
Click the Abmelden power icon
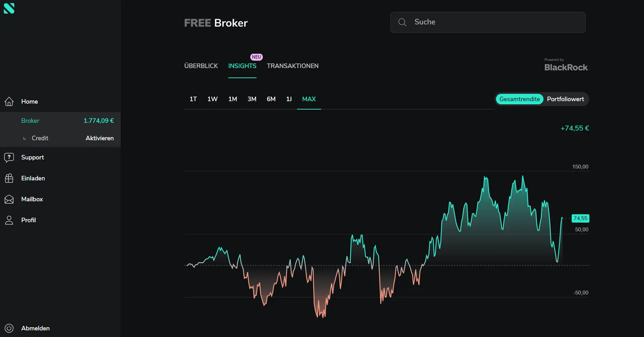[x=9, y=328]
